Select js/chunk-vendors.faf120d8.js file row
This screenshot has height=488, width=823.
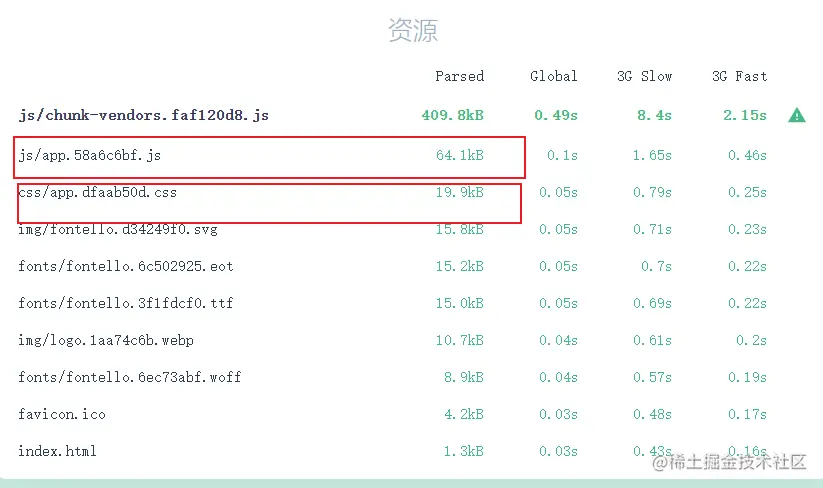point(143,116)
